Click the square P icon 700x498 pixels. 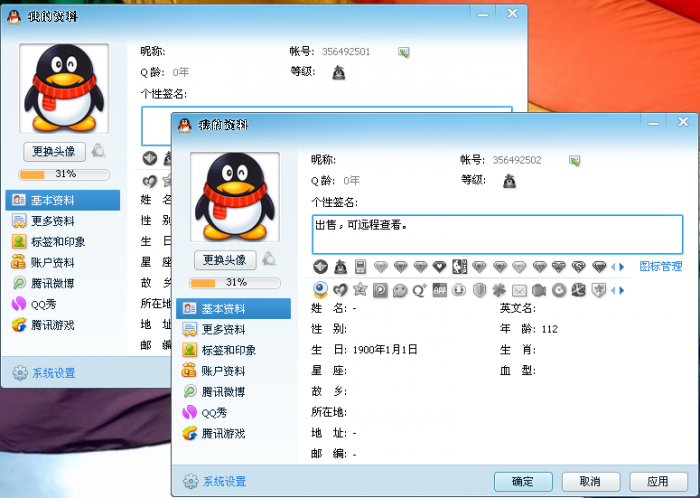click(380, 290)
